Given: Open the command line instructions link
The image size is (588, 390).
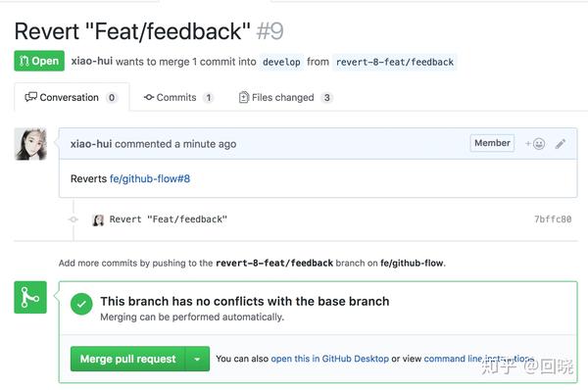Looking at the screenshot, I should [479, 359].
